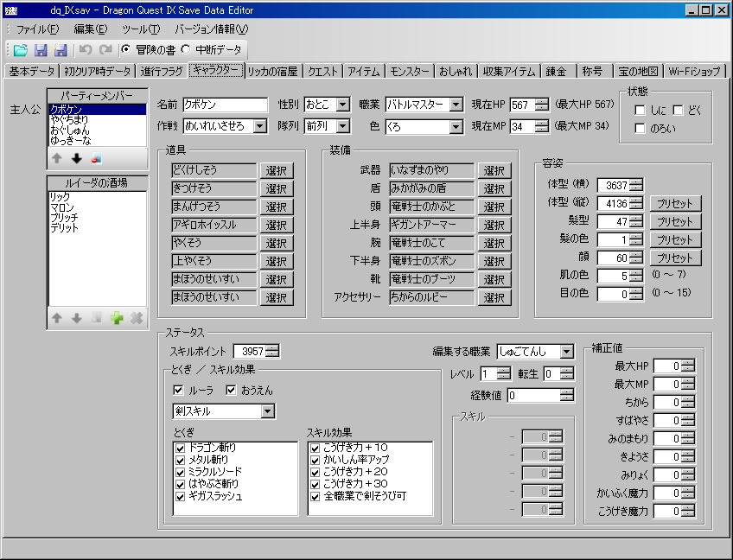Uncheck the ドラゴン斬り skill checkbox

tap(180, 448)
